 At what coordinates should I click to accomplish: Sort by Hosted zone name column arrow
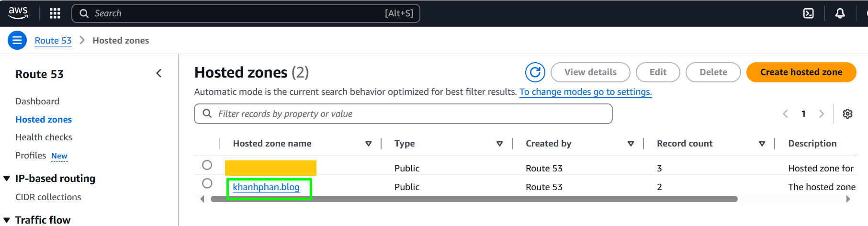tap(369, 144)
